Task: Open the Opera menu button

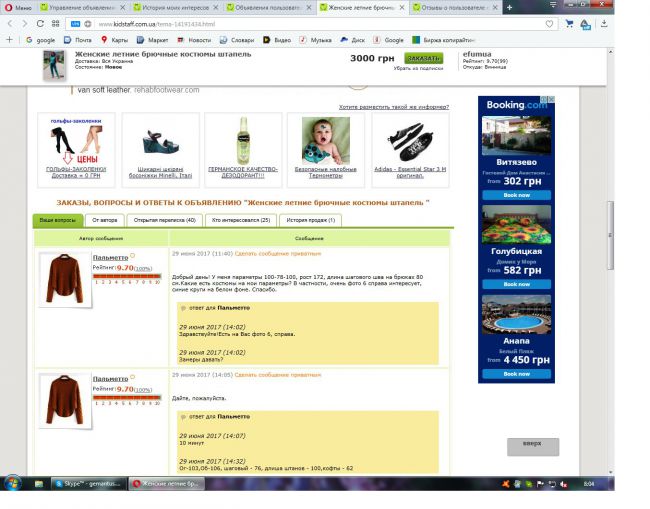Action: pyautogui.click(x=17, y=7)
